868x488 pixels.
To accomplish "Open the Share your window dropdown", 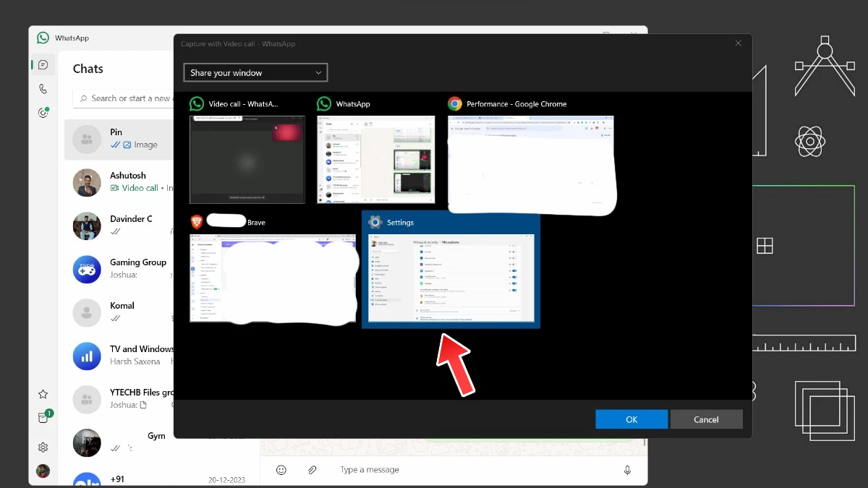I will [255, 72].
